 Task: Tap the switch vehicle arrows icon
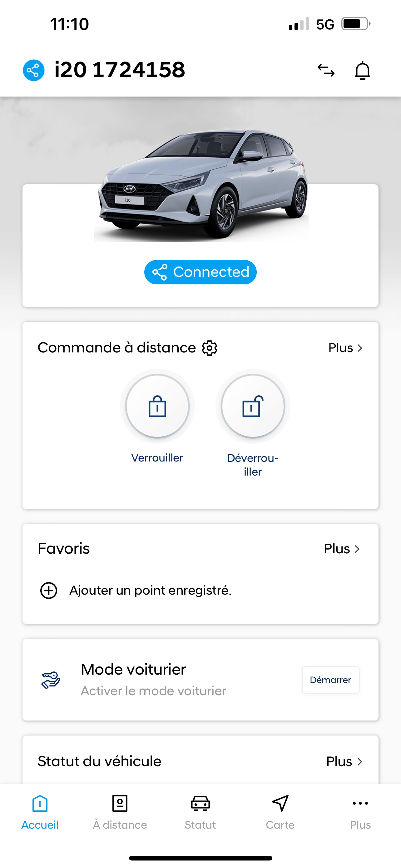[326, 70]
